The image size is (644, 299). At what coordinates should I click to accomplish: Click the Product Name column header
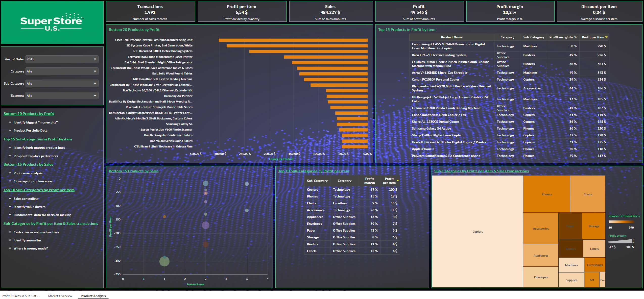[x=451, y=37]
